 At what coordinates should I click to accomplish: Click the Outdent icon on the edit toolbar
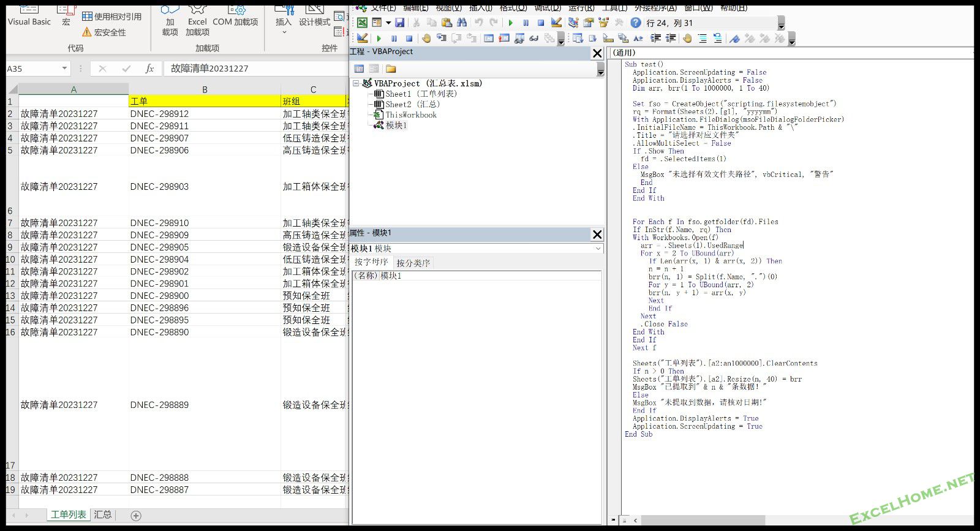[x=671, y=38]
